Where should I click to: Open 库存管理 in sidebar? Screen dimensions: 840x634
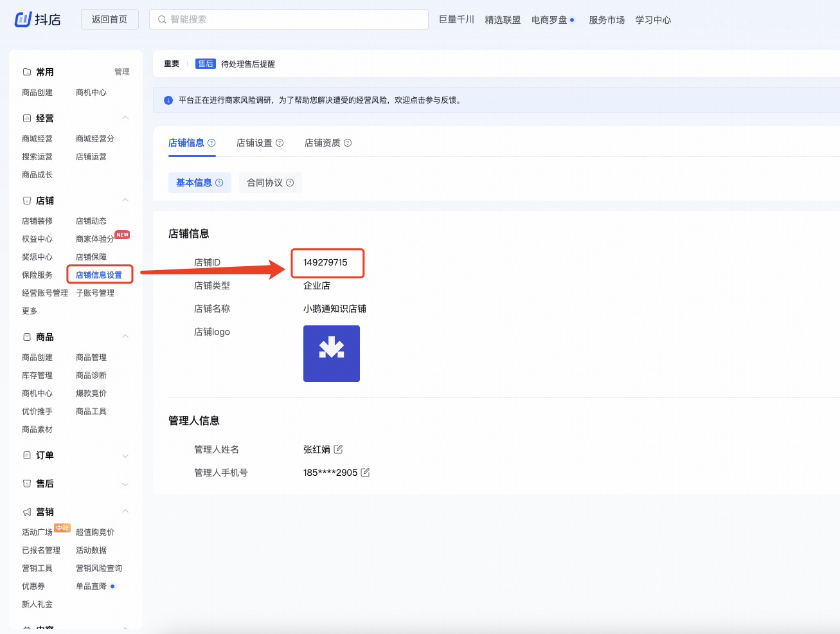click(37, 375)
